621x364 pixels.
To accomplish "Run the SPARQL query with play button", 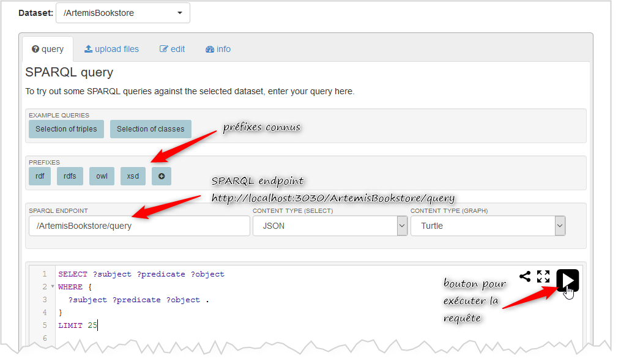I will [x=567, y=280].
